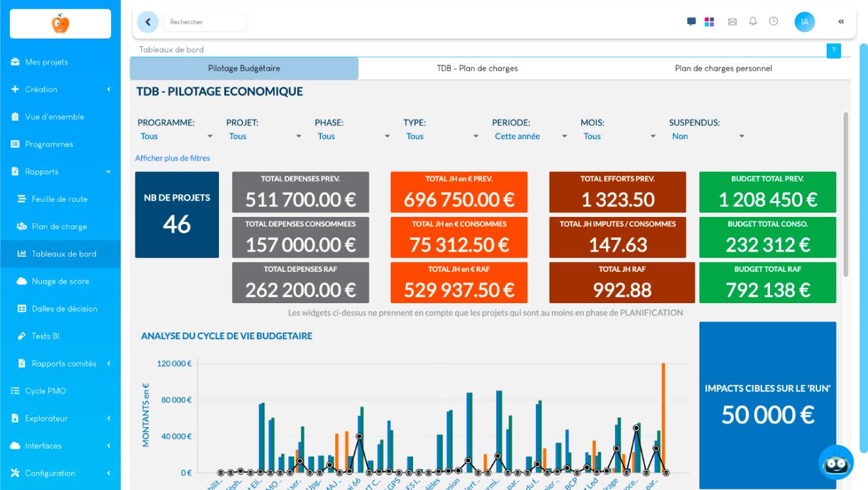Switch to Pilotage Budgétaire tab

point(244,68)
